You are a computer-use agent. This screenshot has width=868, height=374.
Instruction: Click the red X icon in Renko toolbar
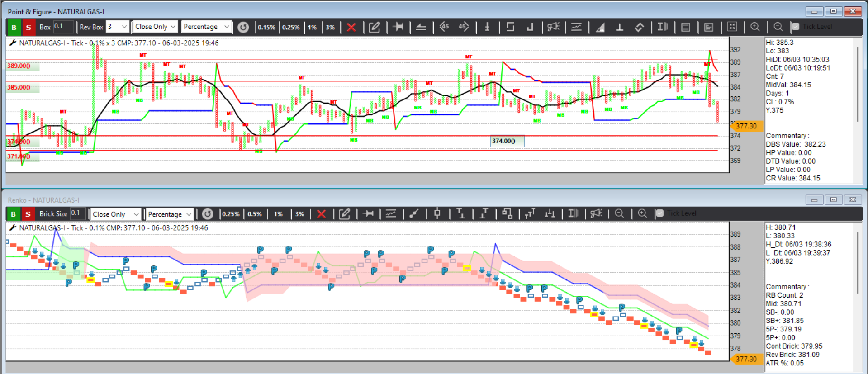[x=321, y=214]
